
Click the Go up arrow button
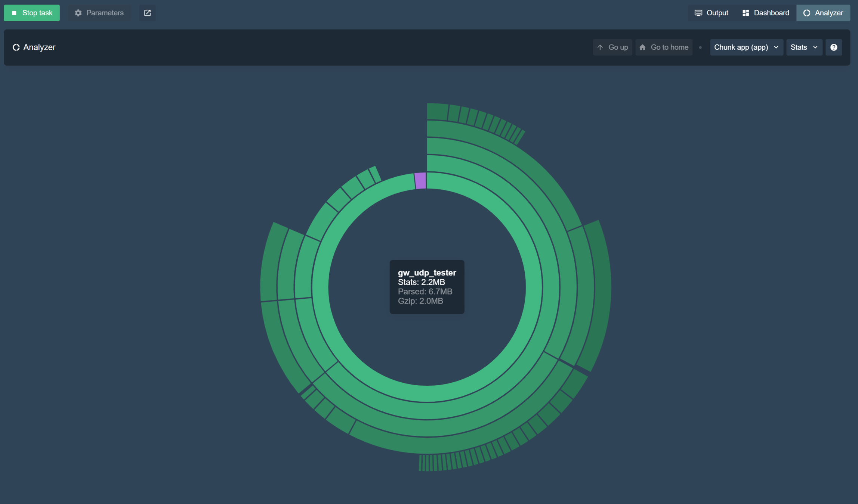(x=612, y=47)
